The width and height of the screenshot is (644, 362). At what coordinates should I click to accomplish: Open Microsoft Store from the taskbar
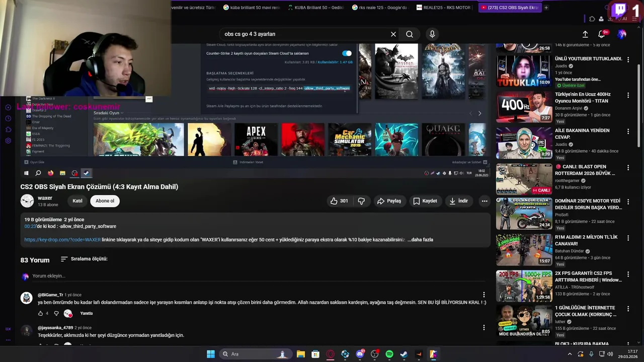point(315,354)
